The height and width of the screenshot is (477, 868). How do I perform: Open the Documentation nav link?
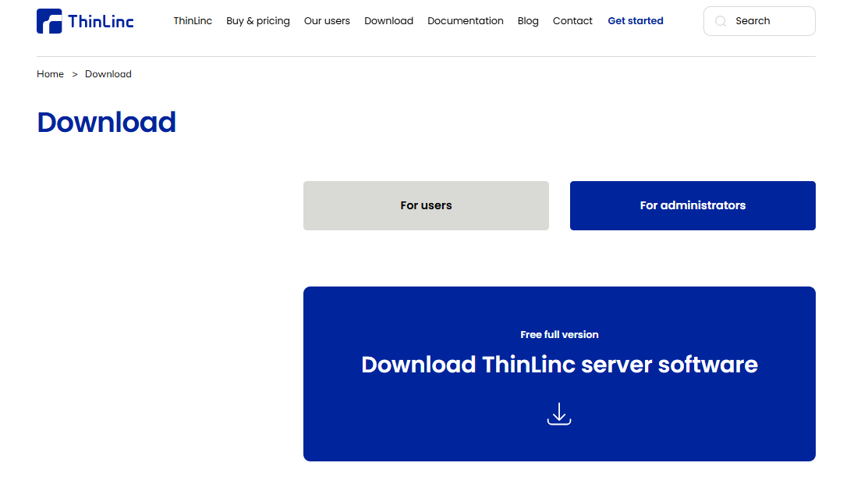coord(466,21)
